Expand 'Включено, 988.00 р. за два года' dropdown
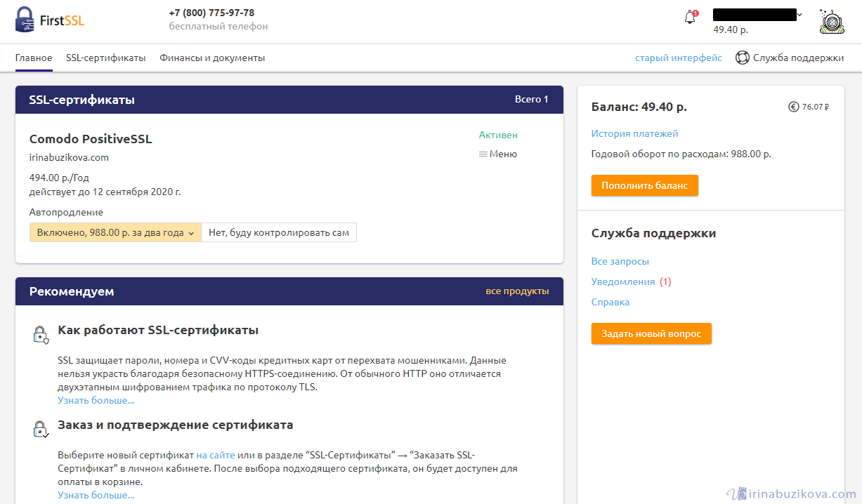This screenshot has width=862, height=504. [115, 232]
